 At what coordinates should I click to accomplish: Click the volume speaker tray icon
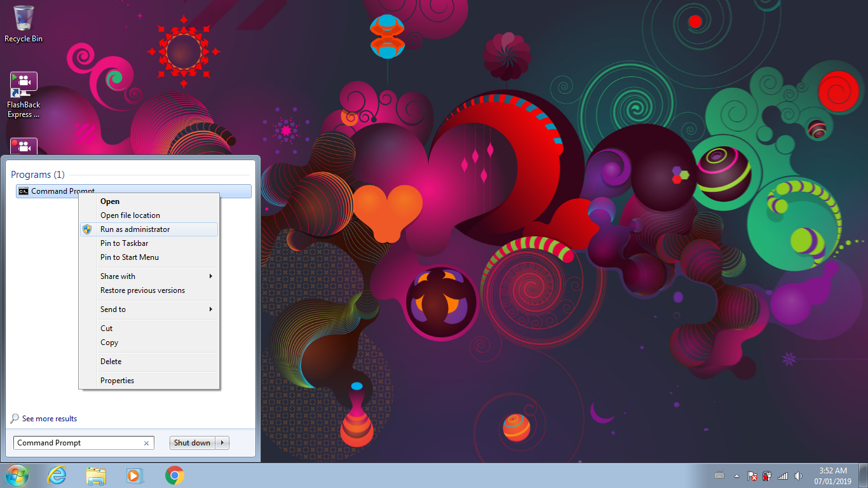coord(798,475)
